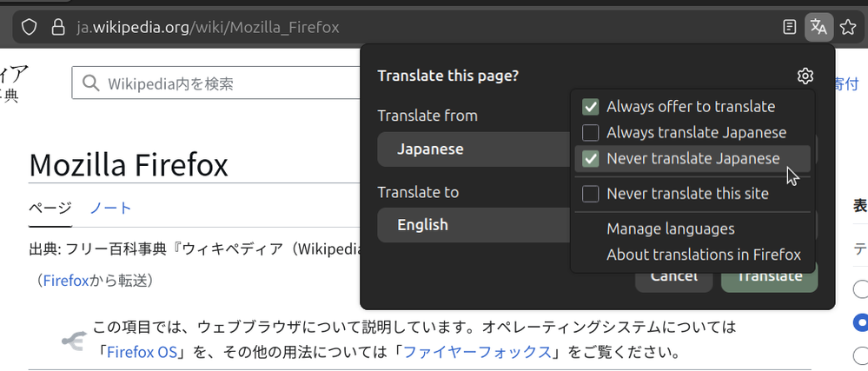Open translation settings gear icon

coord(805,76)
